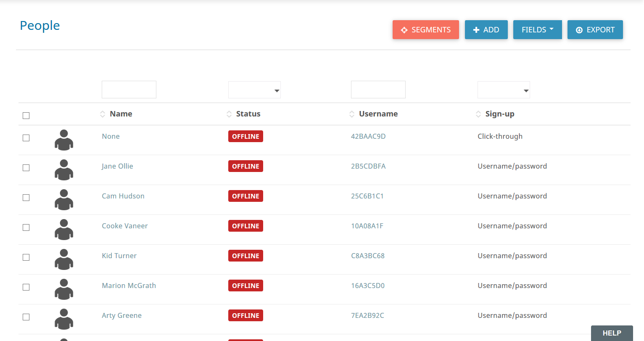
Task: Open the HELP widget
Action: pyautogui.click(x=612, y=333)
